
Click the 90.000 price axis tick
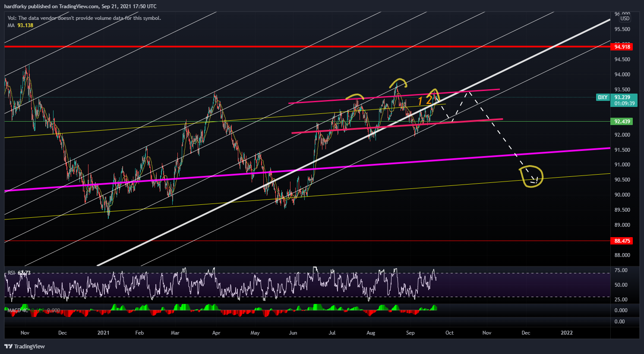(x=622, y=195)
